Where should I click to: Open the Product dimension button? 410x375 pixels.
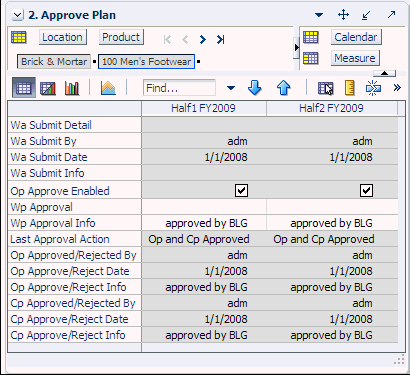click(x=121, y=37)
